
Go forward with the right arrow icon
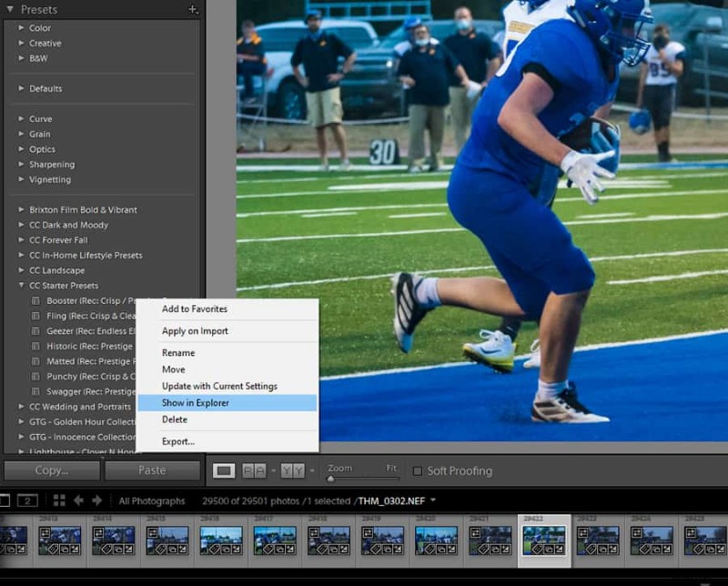[x=97, y=500]
